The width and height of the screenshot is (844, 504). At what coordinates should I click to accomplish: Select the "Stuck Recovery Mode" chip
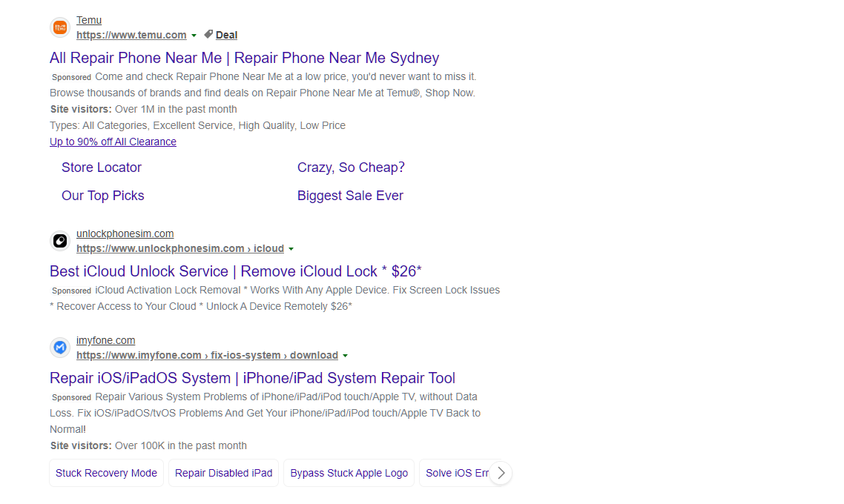tap(106, 473)
